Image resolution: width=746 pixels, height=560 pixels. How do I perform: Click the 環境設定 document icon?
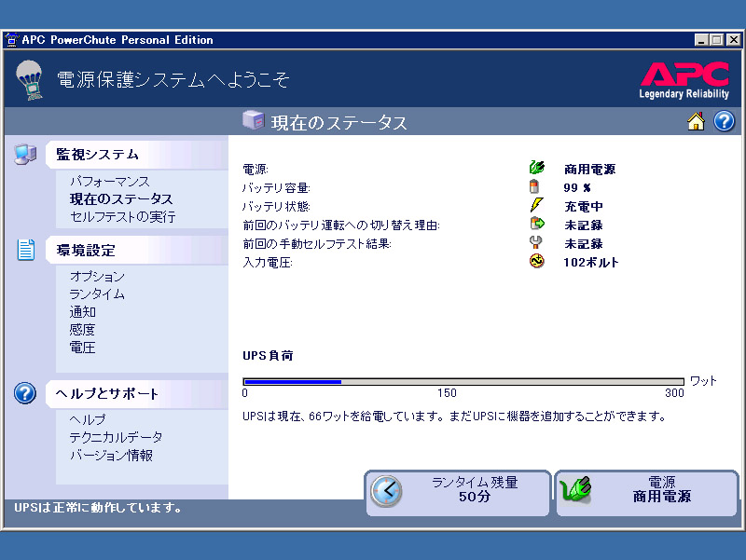tap(26, 250)
